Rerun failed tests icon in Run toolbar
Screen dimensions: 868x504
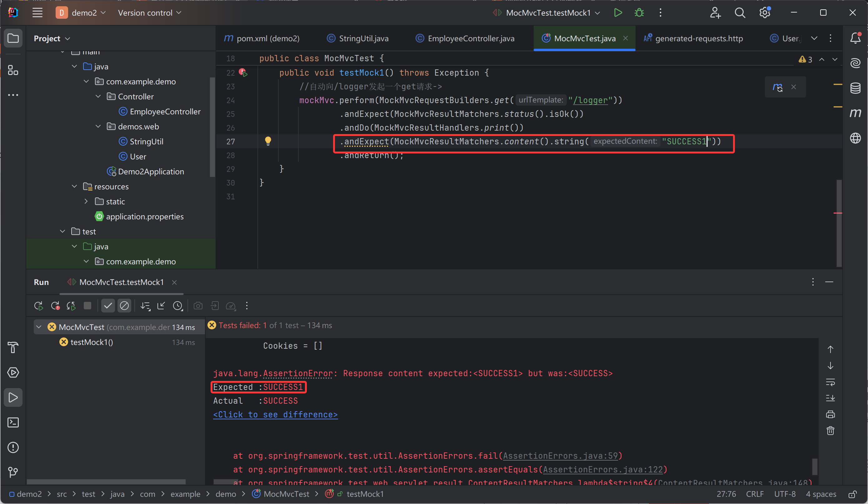click(55, 306)
